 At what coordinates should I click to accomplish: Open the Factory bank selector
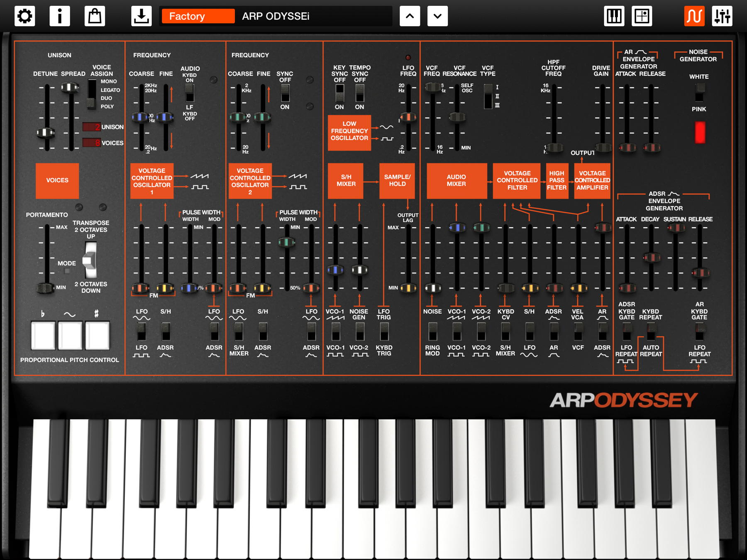(x=198, y=16)
